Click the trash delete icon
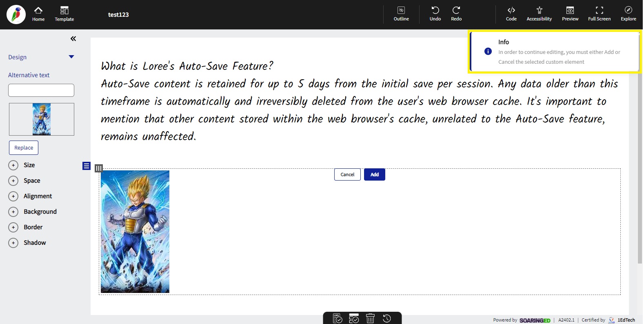The height and width of the screenshot is (324, 644). [x=370, y=318]
